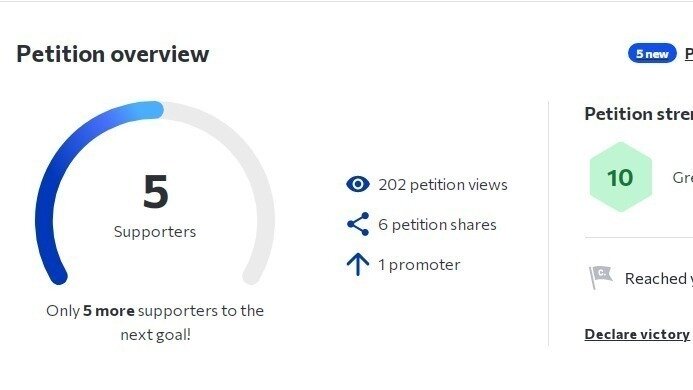Screen dimensions: 693x390
Task: Click the green hexagon strength score 10
Action: (621, 177)
